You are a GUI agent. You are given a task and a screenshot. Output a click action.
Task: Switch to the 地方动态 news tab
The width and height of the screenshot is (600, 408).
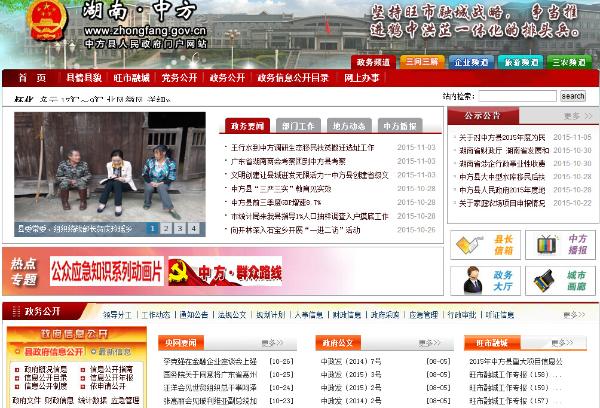pyautogui.click(x=349, y=126)
